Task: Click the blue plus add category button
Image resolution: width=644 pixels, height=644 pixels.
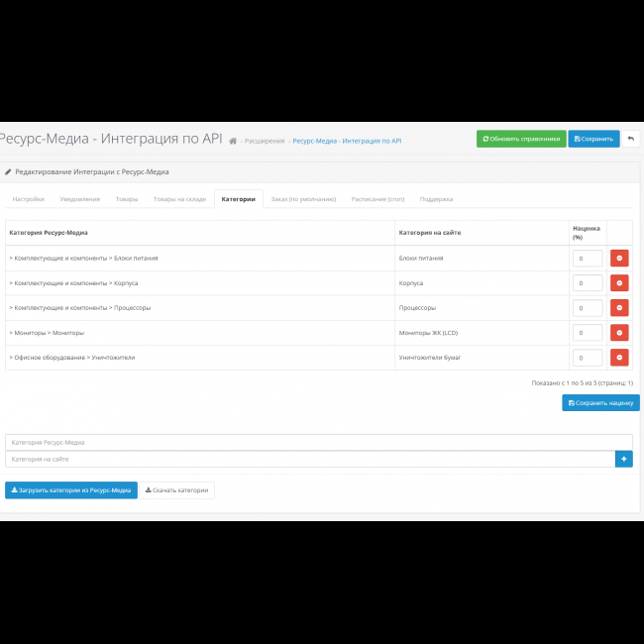Action: click(623, 459)
